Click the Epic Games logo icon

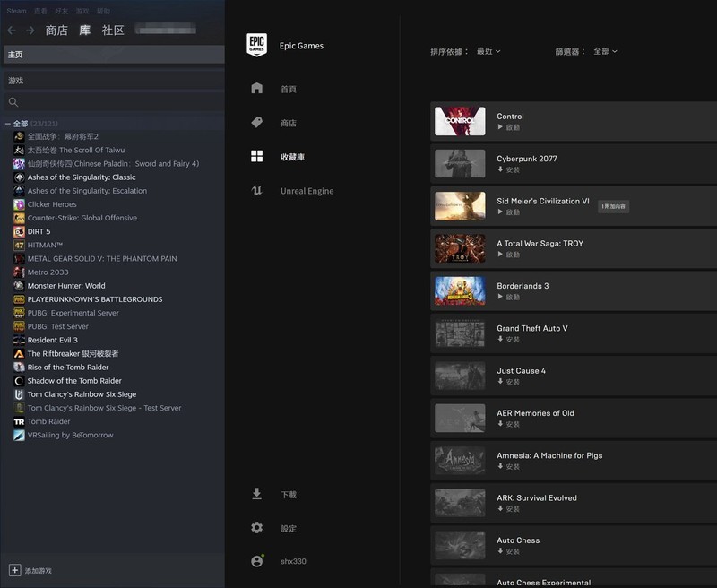pyautogui.click(x=256, y=45)
